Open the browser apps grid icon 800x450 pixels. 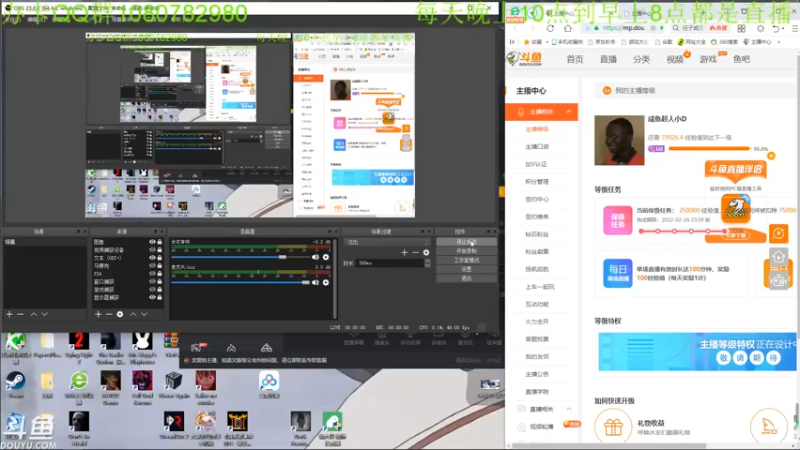(741, 28)
